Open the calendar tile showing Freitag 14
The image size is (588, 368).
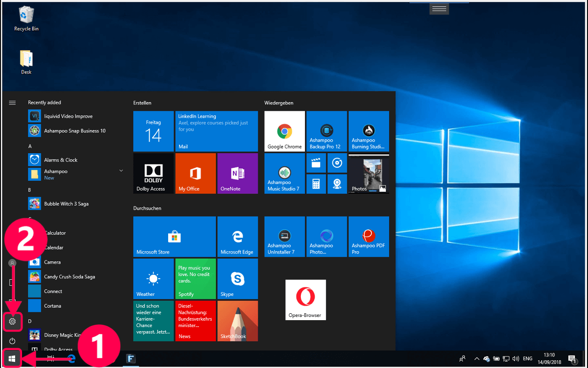pos(153,131)
